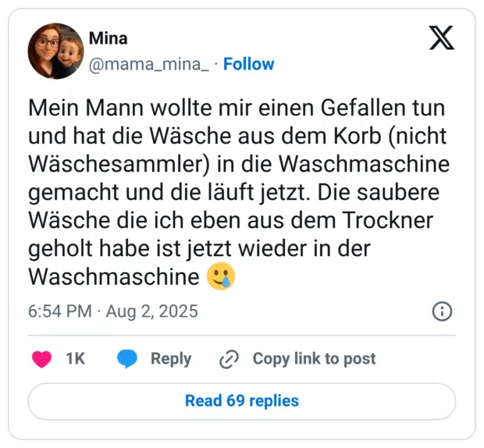Click the Reply text label
The height and width of the screenshot is (448, 484).
point(171,359)
